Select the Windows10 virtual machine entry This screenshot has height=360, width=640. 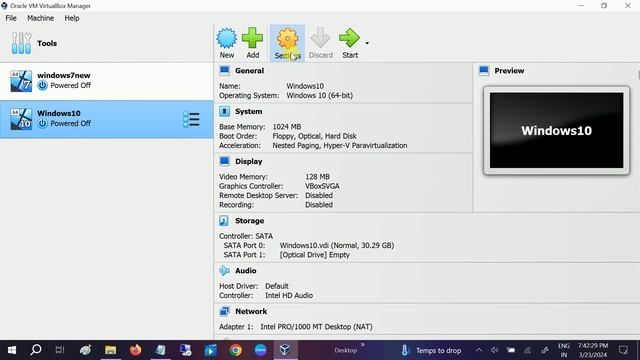tap(107, 119)
